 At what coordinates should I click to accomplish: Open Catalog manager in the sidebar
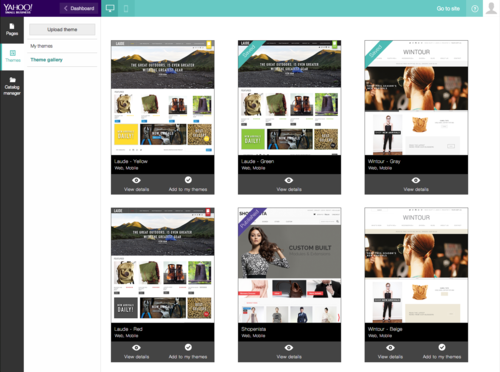[12, 86]
